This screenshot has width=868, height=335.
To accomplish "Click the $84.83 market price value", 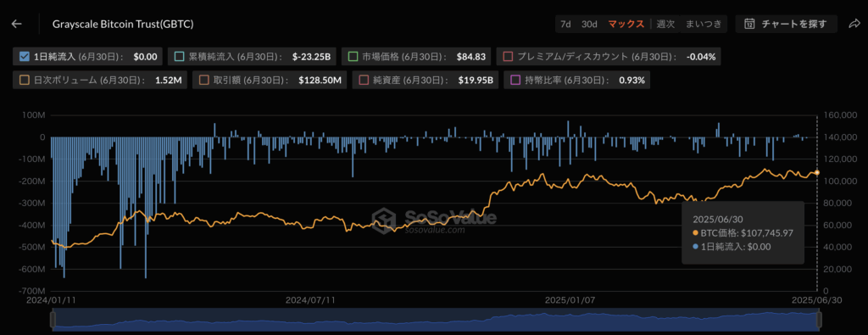I will pyautogui.click(x=471, y=56).
